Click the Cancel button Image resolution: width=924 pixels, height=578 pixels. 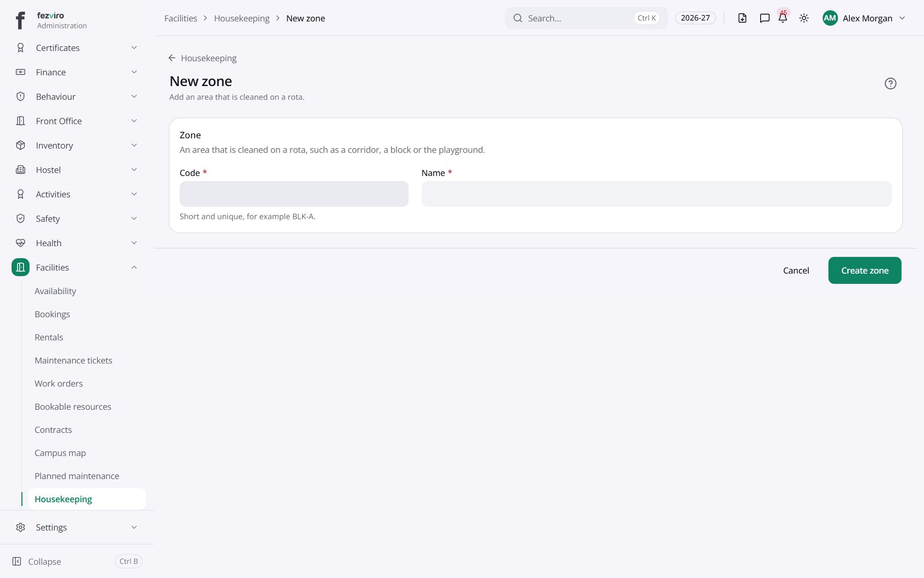click(796, 270)
